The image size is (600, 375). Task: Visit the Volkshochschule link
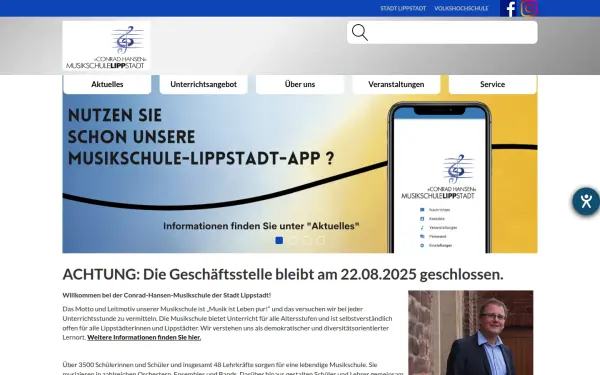click(461, 8)
